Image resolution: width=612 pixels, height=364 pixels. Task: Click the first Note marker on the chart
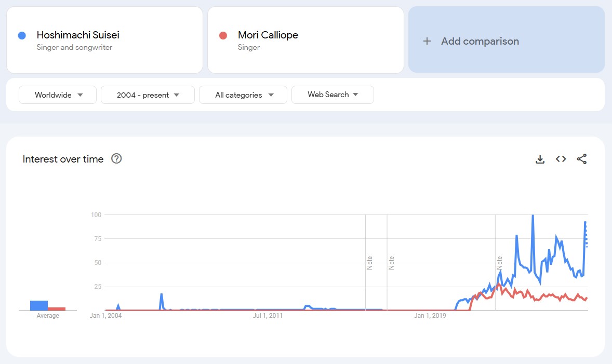(x=369, y=263)
